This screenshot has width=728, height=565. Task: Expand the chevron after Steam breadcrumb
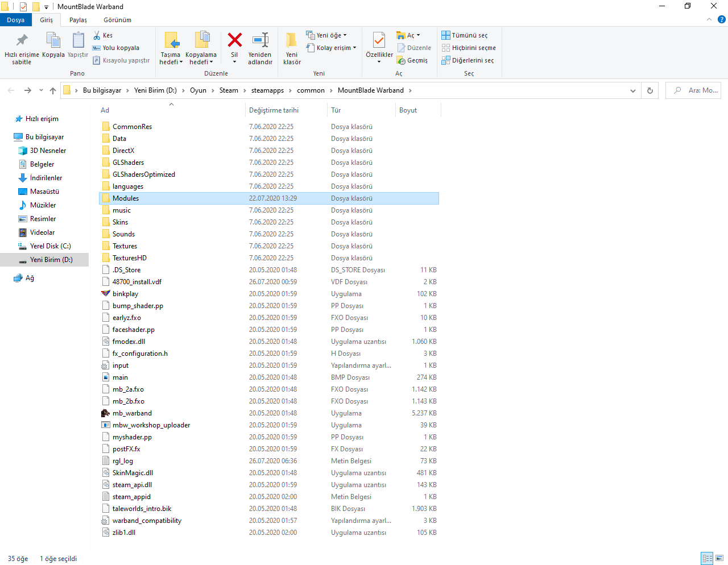(x=245, y=90)
